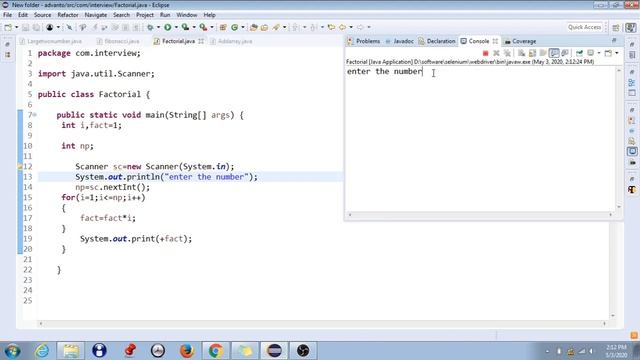Open the External Tools dropdown arrow
This screenshot has height=360, width=640.
tap(212, 27)
